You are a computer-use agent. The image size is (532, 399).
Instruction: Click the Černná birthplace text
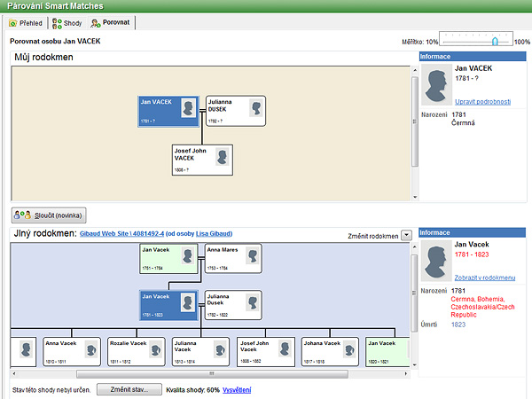tap(463, 123)
